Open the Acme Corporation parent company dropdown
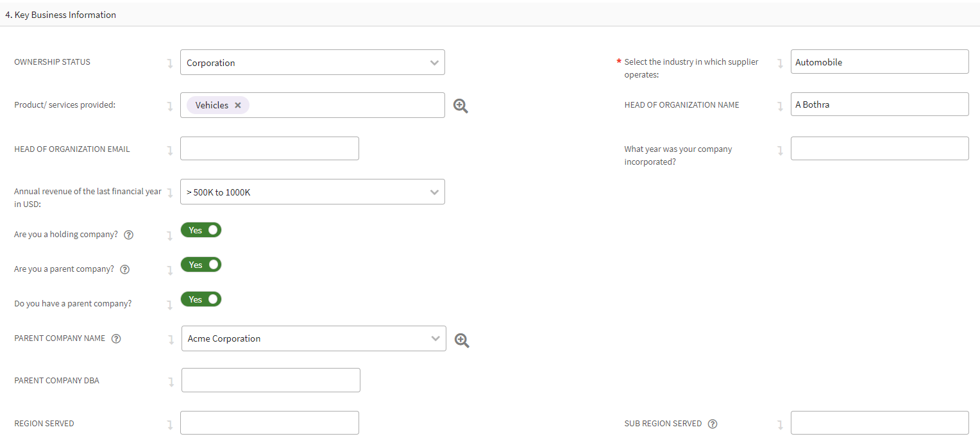The width and height of the screenshot is (980, 441). tap(314, 338)
